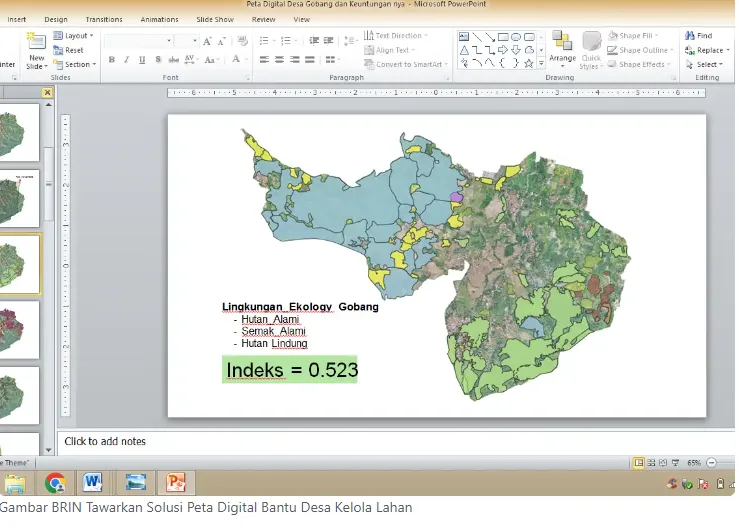Toggle Underline text formatting

tap(142, 59)
